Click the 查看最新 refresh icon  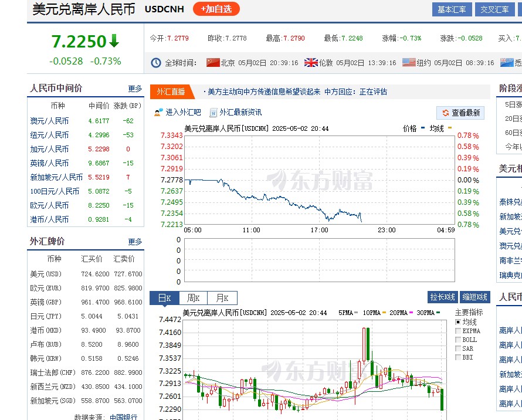tap(446, 113)
